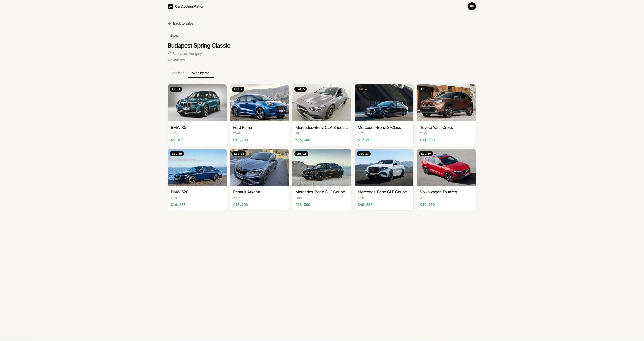
Task: Click the Lot 6 badge
Action: (x=363, y=89)
